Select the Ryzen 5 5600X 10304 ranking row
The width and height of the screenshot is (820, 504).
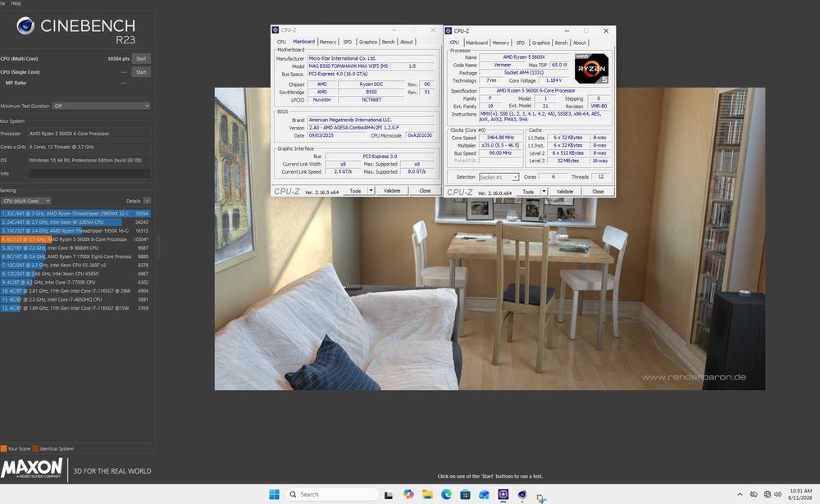pyautogui.click(x=75, y=239)
